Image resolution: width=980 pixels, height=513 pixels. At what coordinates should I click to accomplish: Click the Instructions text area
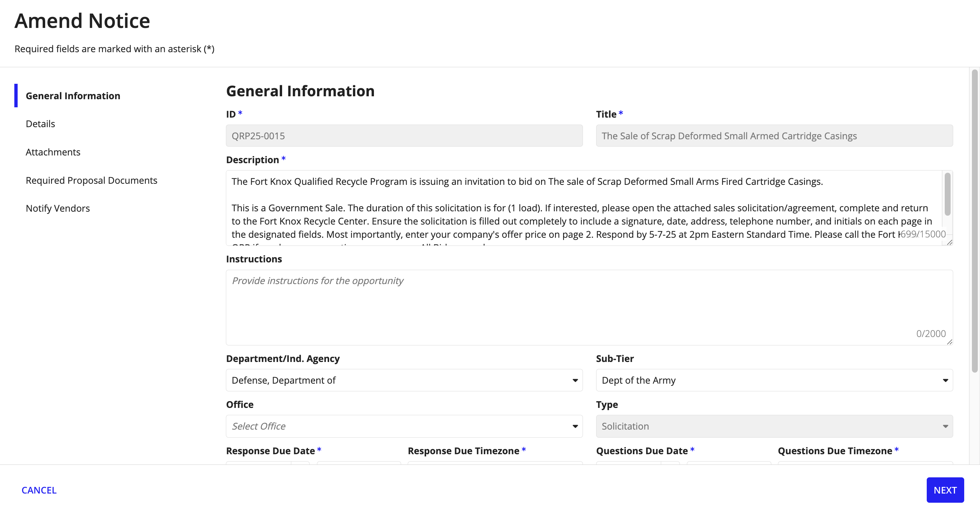(589, 308)
